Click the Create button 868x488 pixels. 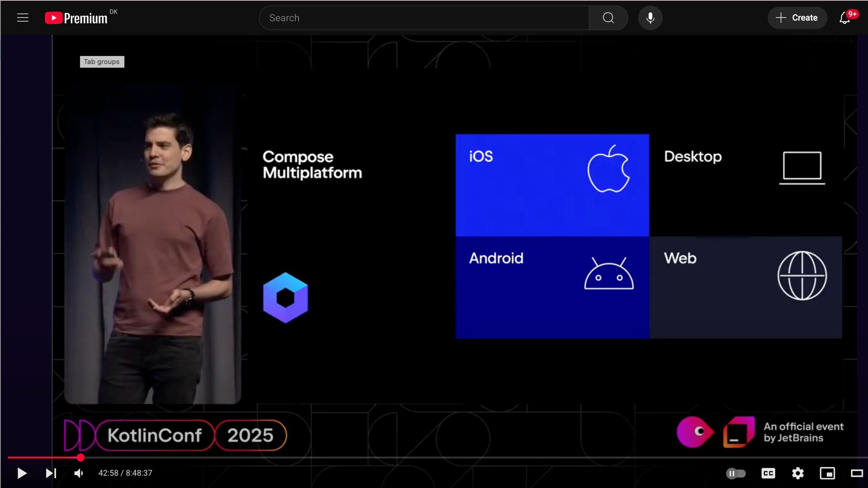point(797,18)
